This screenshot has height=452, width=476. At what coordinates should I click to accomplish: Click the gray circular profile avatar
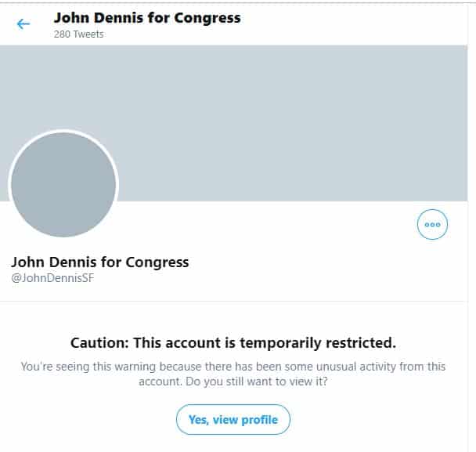coord(63,185)
